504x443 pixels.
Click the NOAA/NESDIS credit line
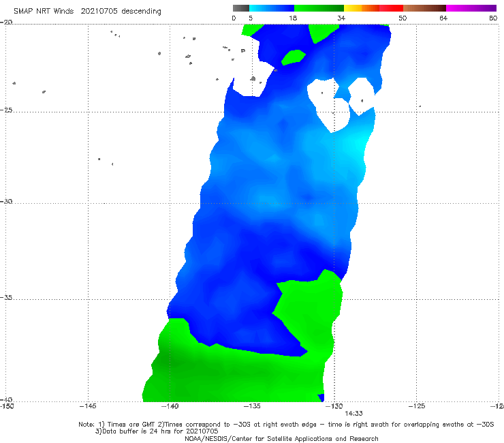click(x=281, y=439)
